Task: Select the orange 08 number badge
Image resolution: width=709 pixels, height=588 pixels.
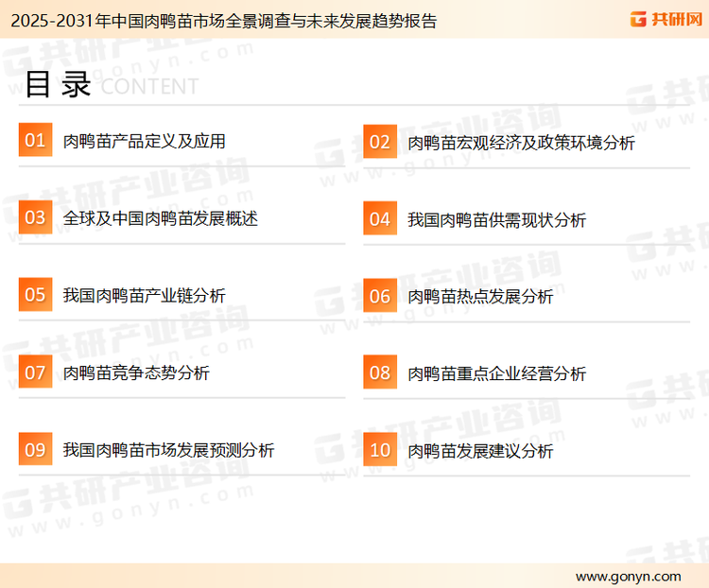Action: 380,372
